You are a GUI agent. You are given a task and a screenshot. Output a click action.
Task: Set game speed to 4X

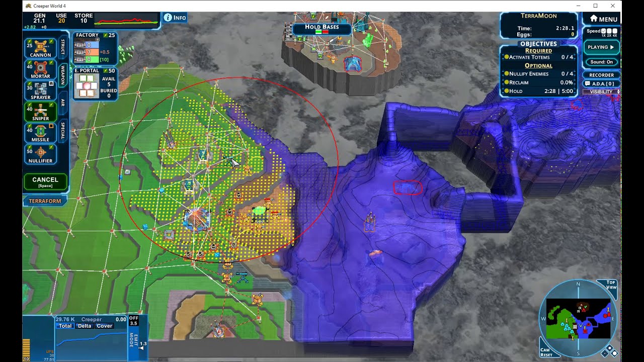point(615,31)
